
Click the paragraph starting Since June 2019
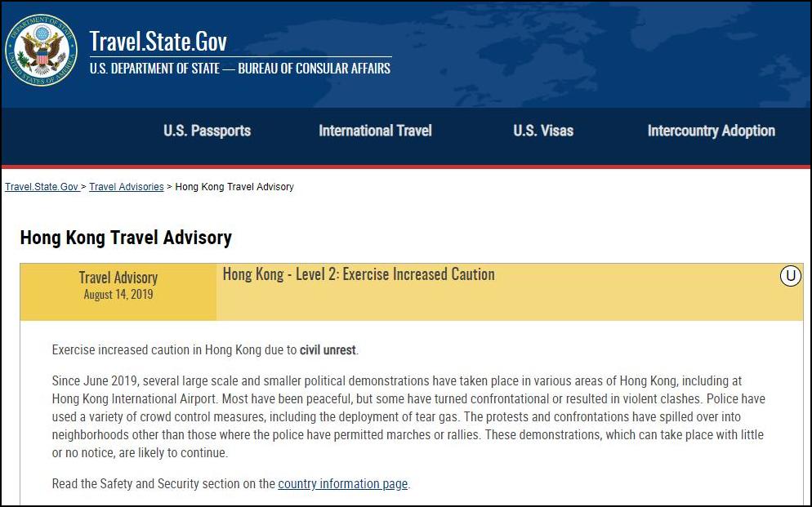pyautogui.click(x=408, y=416)
